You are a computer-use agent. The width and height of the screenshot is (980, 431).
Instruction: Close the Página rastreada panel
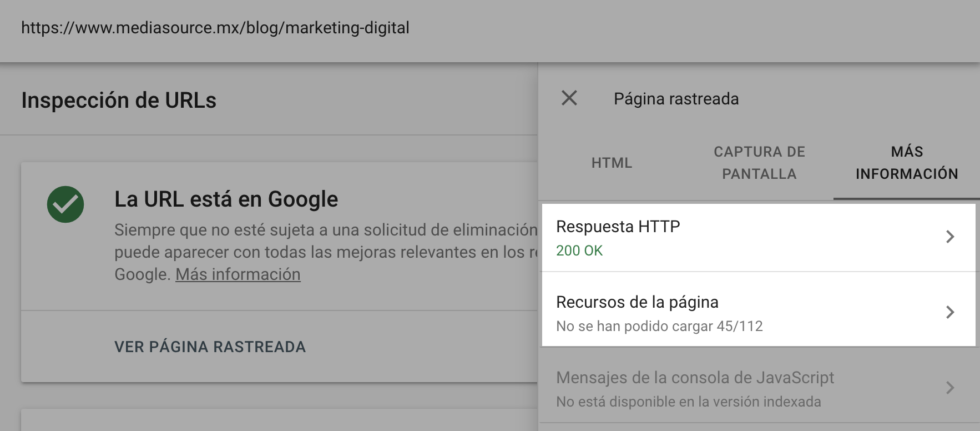click(569, 98)
